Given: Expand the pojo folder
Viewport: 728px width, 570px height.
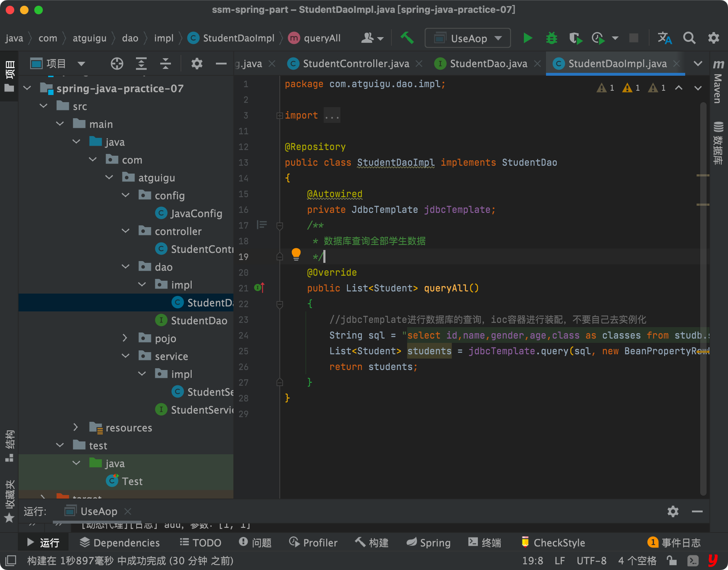Looking at the screenshot, I should [125, 338].
